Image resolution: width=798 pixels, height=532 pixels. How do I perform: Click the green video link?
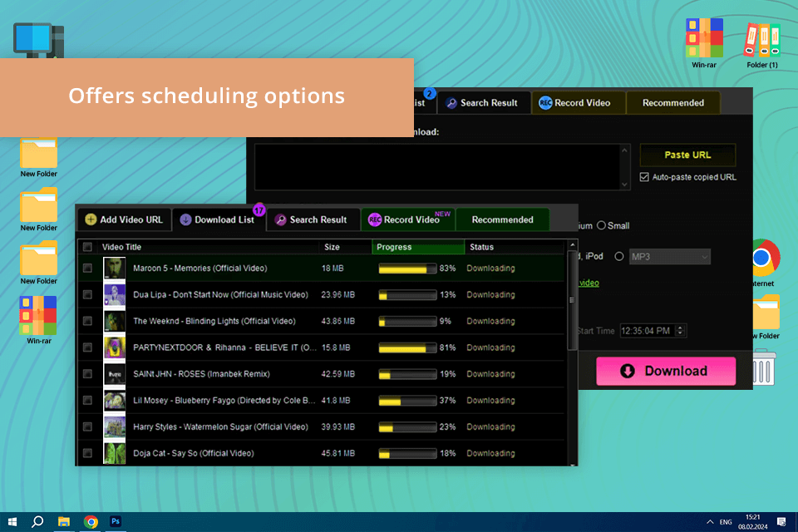tap(589, 283)
